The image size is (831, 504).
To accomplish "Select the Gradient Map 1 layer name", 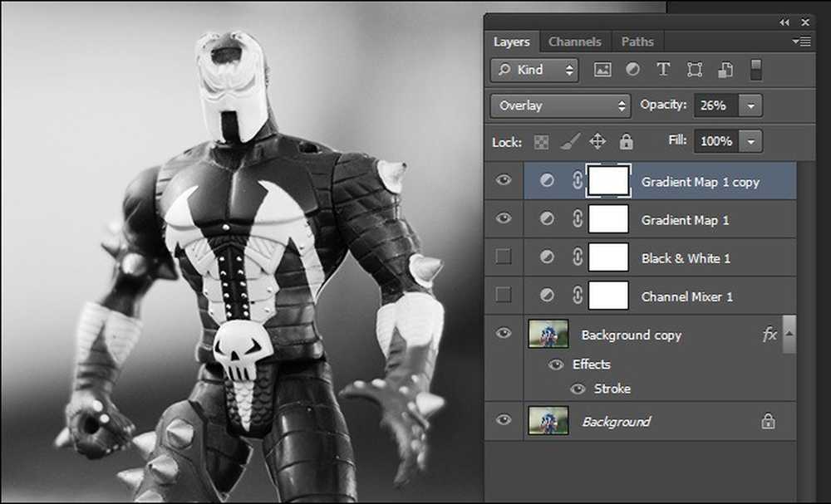I will (x=686, y=220).
